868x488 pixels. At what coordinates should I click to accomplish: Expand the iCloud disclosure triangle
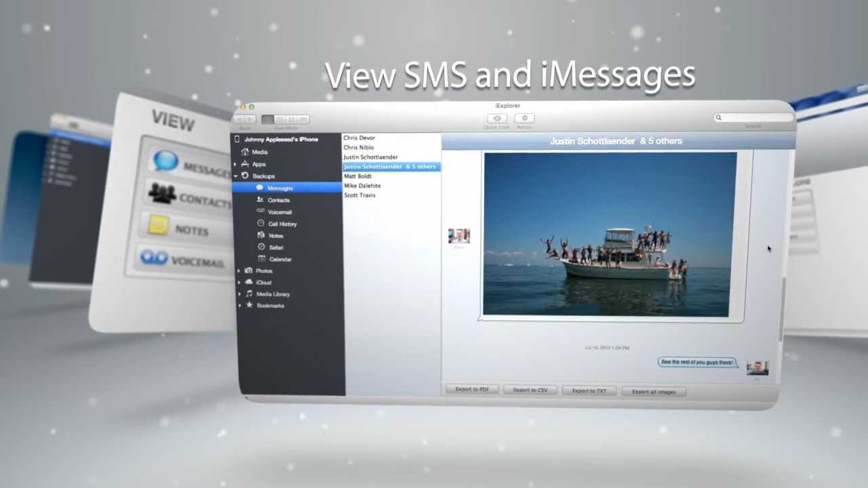[x=239, y=282]
